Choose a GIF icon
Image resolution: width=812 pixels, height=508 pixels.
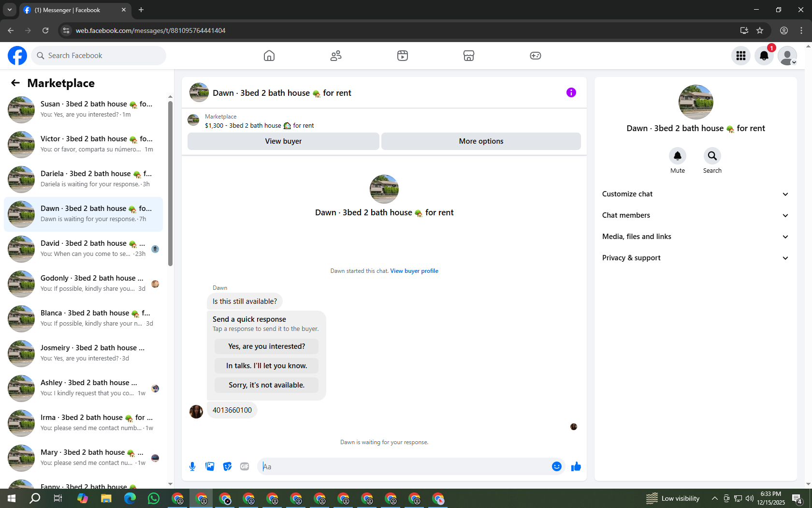click(x=245, y=466)
